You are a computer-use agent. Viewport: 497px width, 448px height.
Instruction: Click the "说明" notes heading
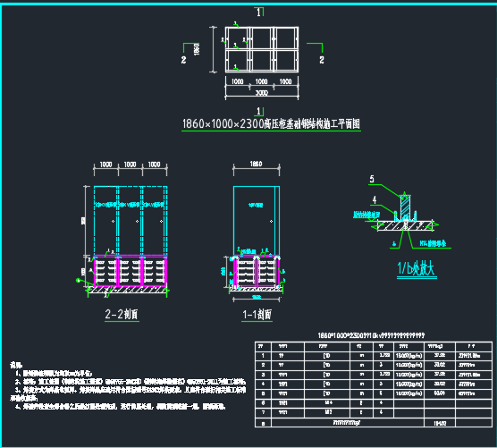pyautogui.click(x=16, y=365)
